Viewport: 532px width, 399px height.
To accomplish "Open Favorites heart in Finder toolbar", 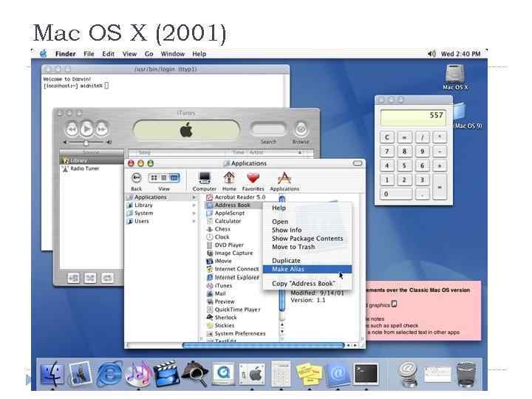I will (x=253, y=181).
